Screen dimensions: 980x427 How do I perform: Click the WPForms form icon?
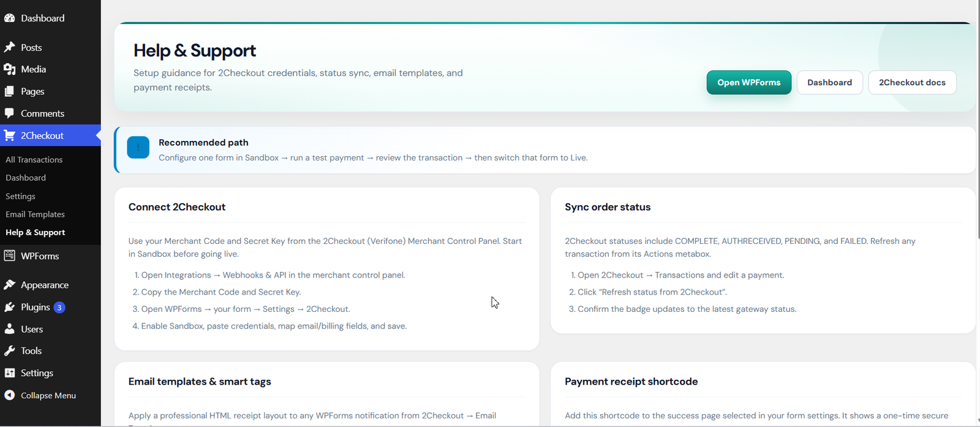[x=10, y=255]
